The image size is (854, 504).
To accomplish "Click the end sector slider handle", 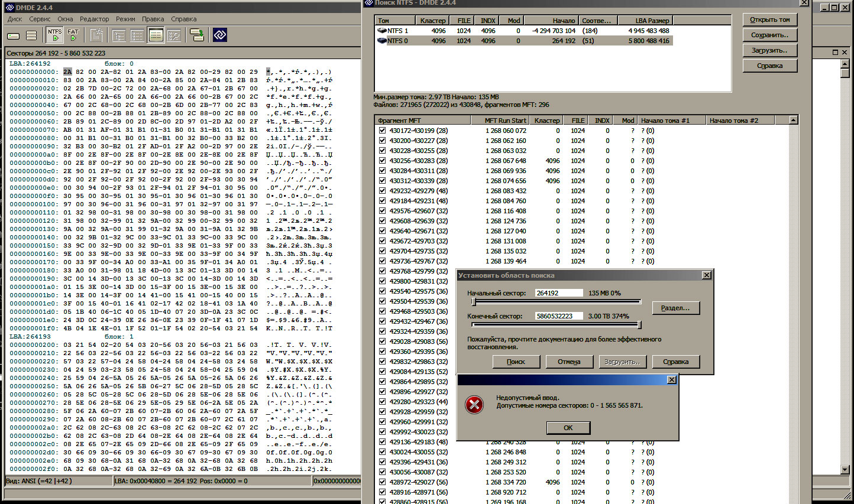I will pos(639,324).
